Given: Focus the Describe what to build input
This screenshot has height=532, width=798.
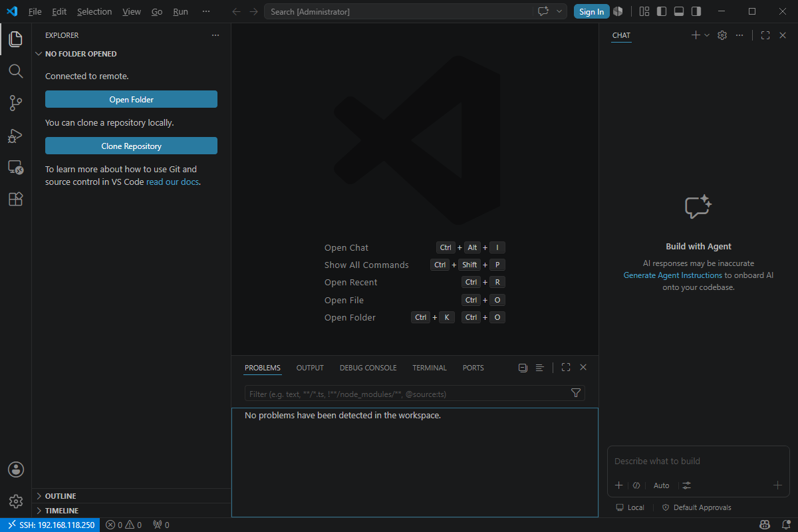Looking at the screenshot, I should [698, 461].
